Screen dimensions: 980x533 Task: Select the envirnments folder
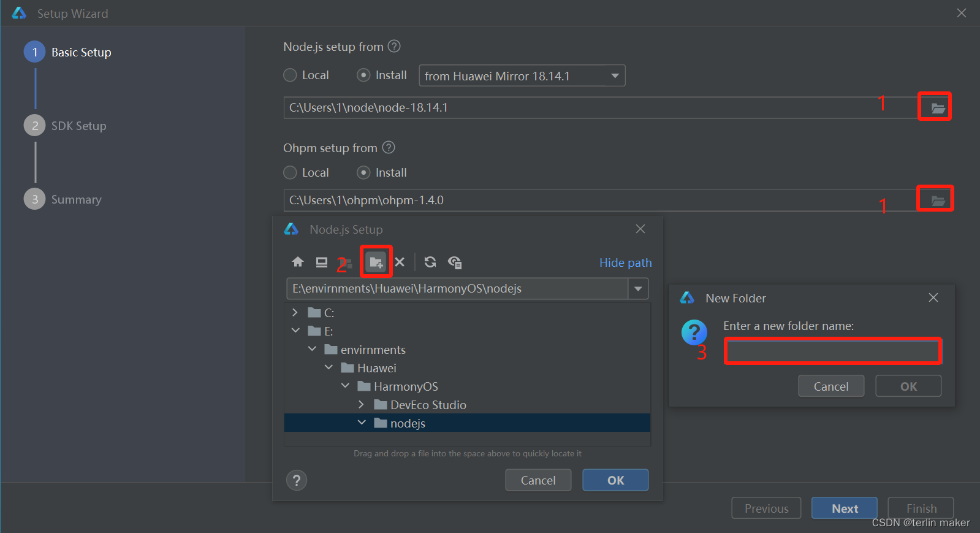pos(467,350)
